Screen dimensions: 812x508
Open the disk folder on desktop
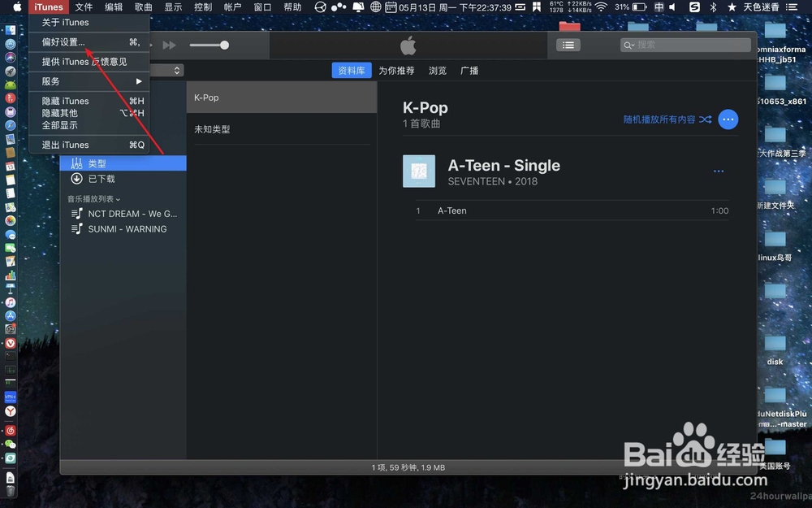point(775,350)
